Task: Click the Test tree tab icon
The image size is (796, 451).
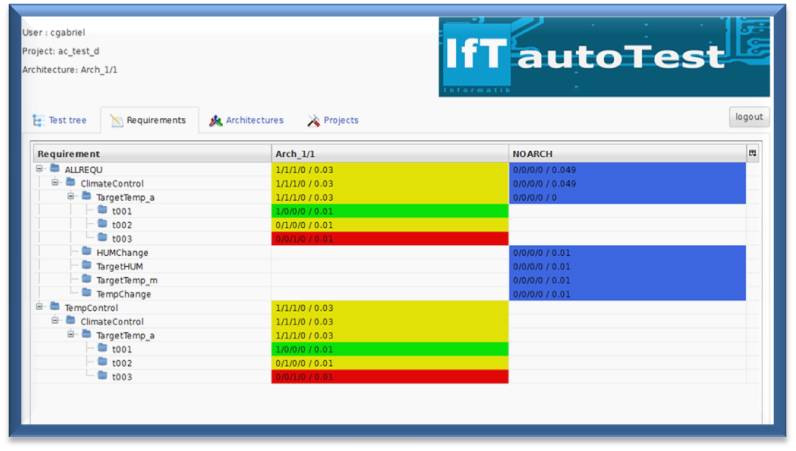Action: pyautogui.click(x=39, y=121)
